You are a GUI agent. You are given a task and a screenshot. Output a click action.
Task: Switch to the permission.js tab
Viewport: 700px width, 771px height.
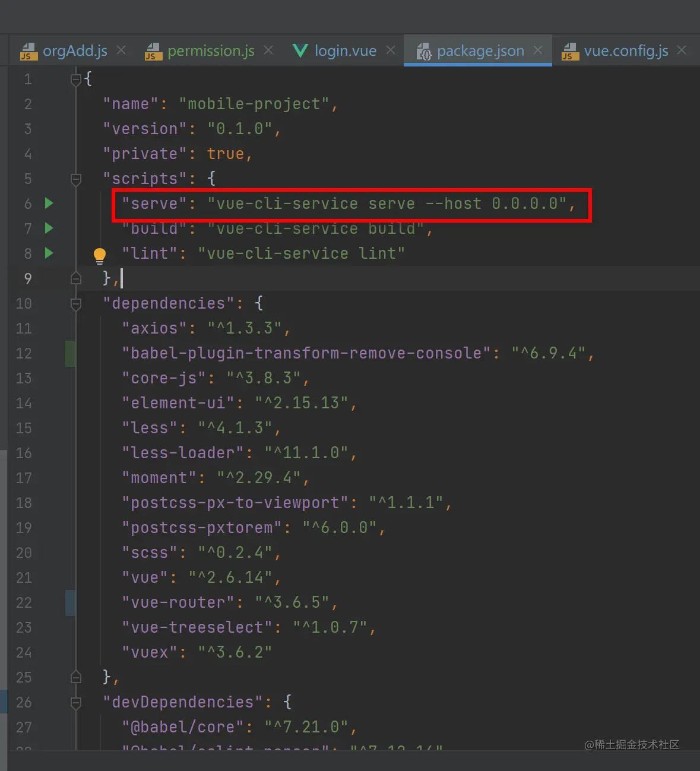tap(199, 51)
